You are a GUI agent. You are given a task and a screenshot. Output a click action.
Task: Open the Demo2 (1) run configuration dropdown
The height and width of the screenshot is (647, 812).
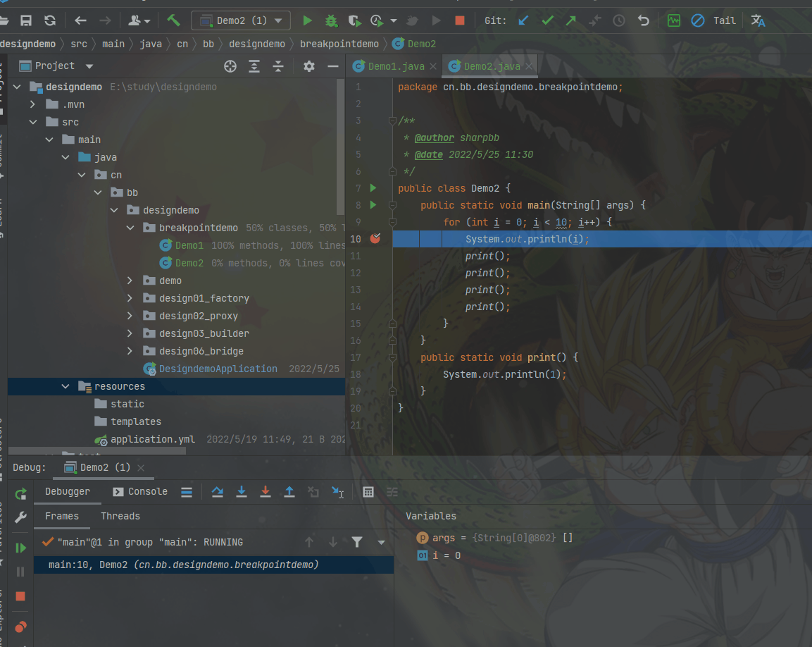coord(241,20)
